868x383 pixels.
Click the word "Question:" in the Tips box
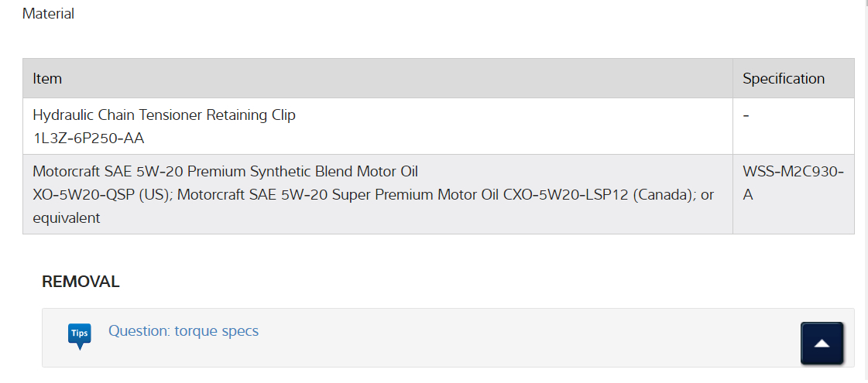[x=139, y=331]
